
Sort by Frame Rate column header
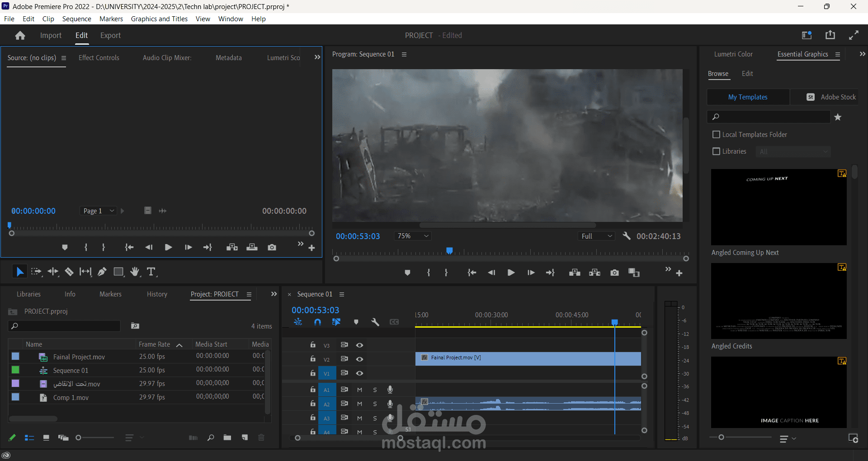click(x=155, y=344)
